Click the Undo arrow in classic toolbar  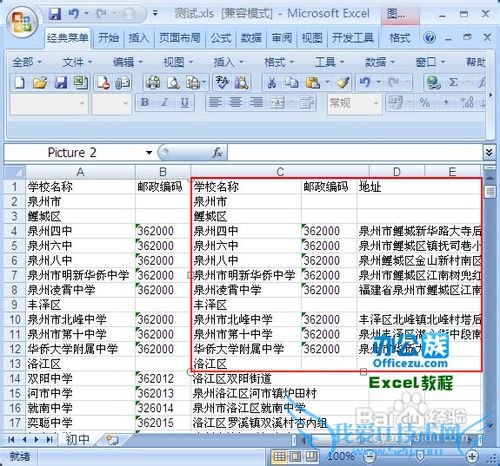365,83
